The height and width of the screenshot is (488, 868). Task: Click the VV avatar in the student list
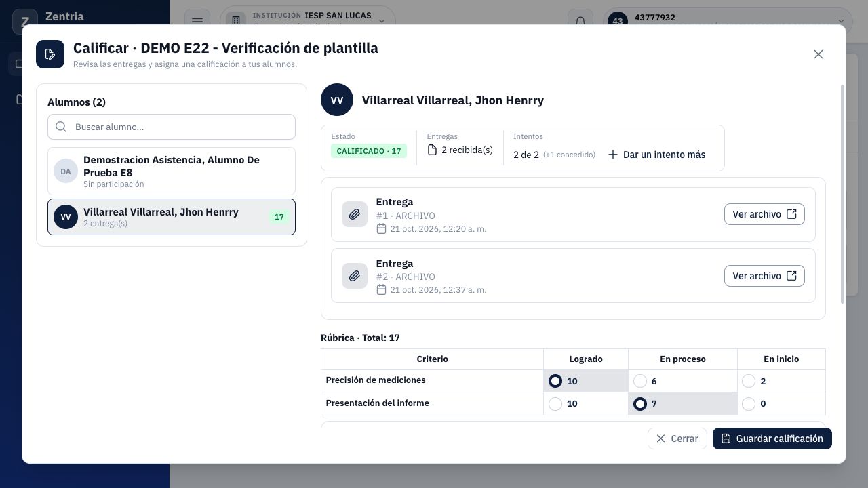(x=66, y=217)
